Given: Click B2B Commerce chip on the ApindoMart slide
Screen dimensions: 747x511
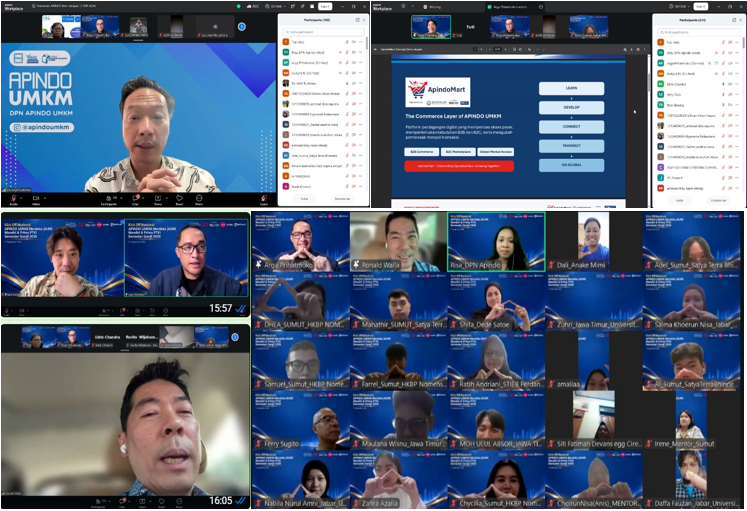Looking at the screenshot, I should [422, 151].
